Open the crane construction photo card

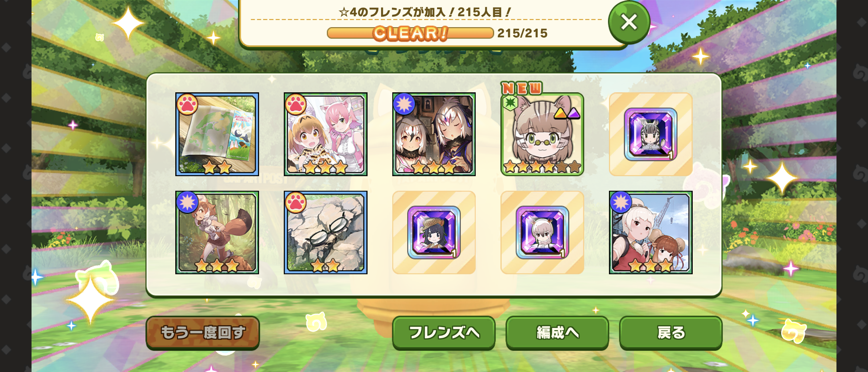[651, 232]
